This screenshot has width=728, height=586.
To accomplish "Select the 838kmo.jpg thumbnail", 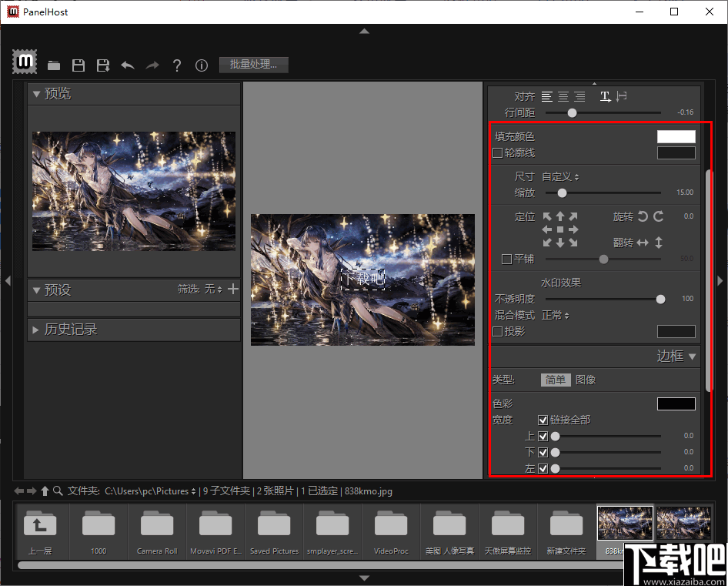I will (624, 523).
